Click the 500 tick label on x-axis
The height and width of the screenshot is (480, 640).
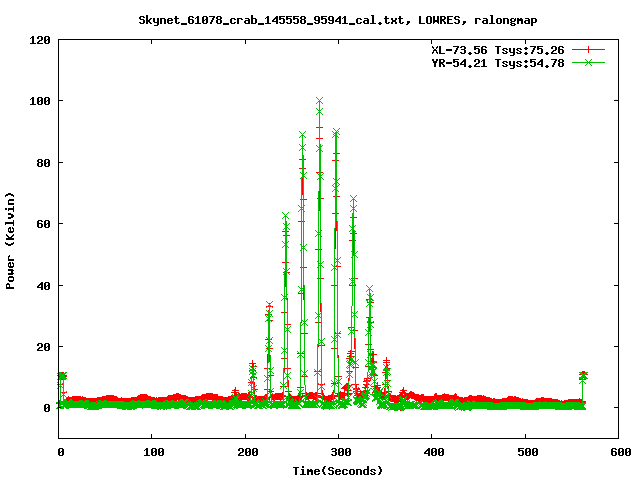(525, 453)
